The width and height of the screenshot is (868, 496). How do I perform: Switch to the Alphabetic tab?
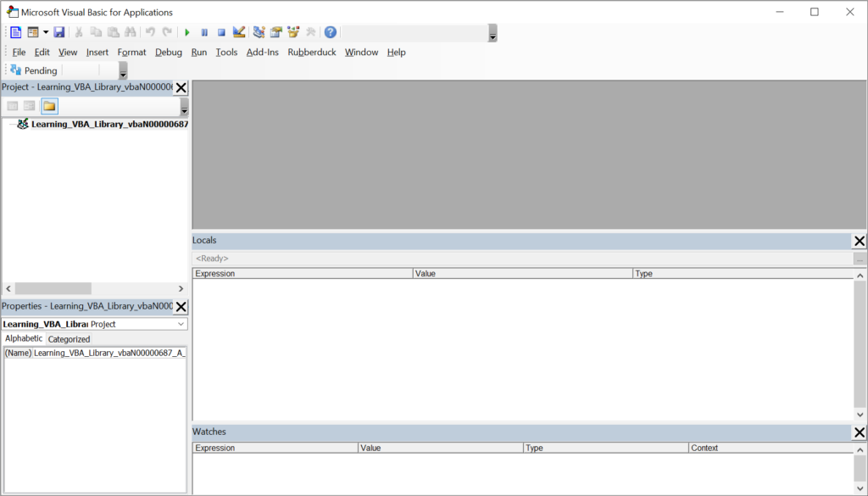pos(23,338)
